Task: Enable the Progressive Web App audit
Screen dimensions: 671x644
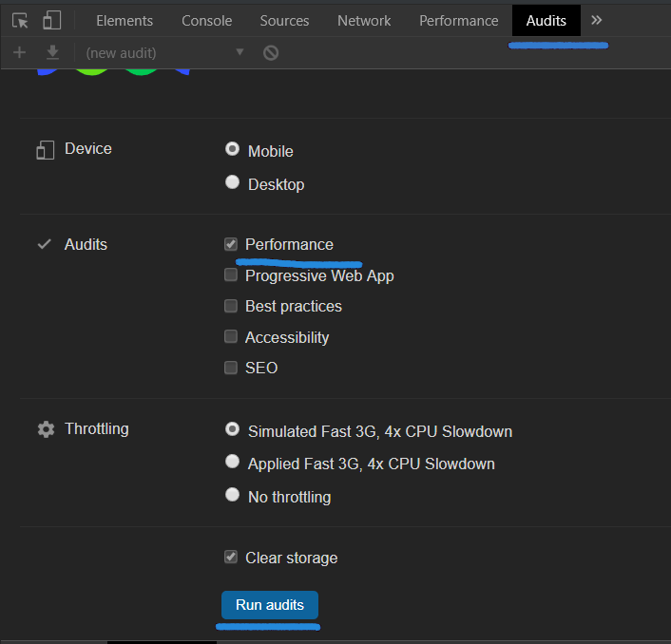Action: pyautogui.click(x=231, y=275)
